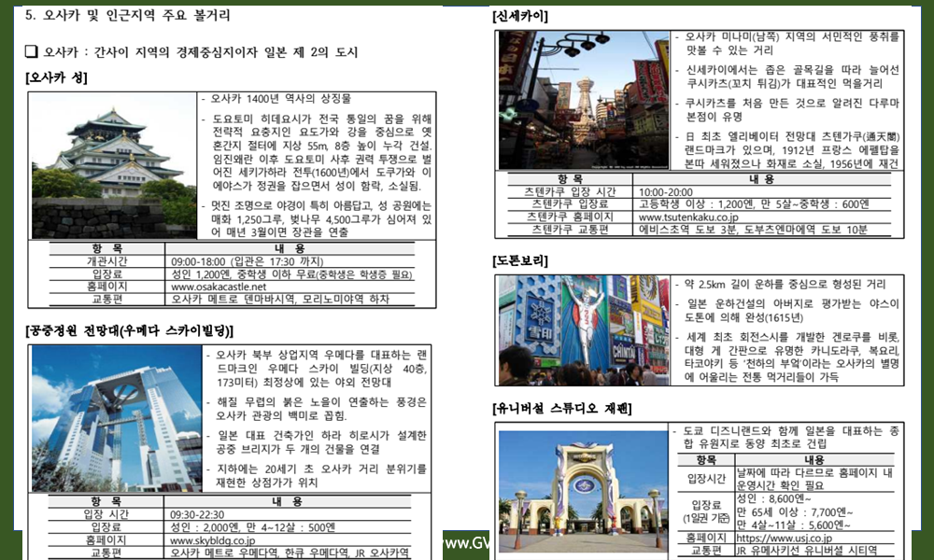Click the '[공중정원 전망대(우메다 스카이빌딩)]' heading
The height and width of the screenshot is (560, 934).
click(x=129, y=331)
